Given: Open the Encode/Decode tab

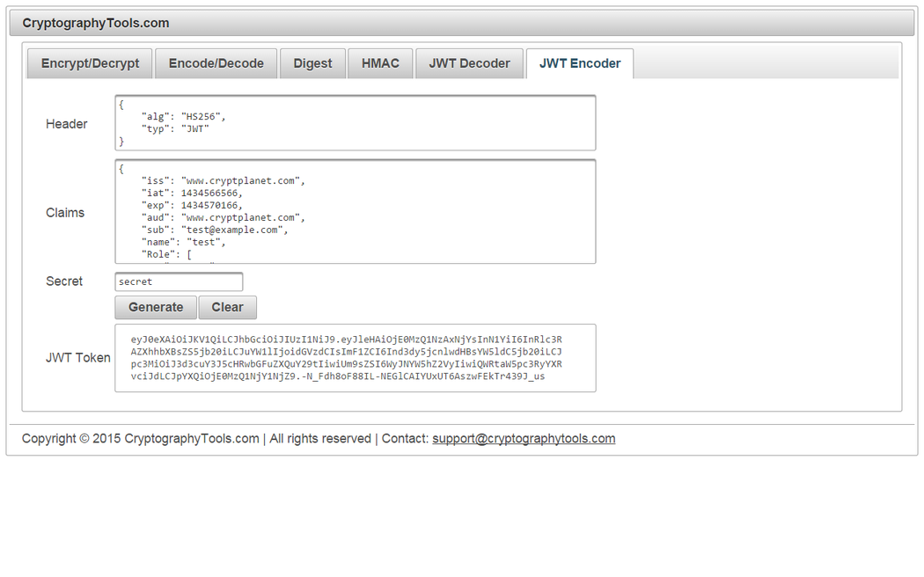Looking at the screenshot, I should (216, 63).
